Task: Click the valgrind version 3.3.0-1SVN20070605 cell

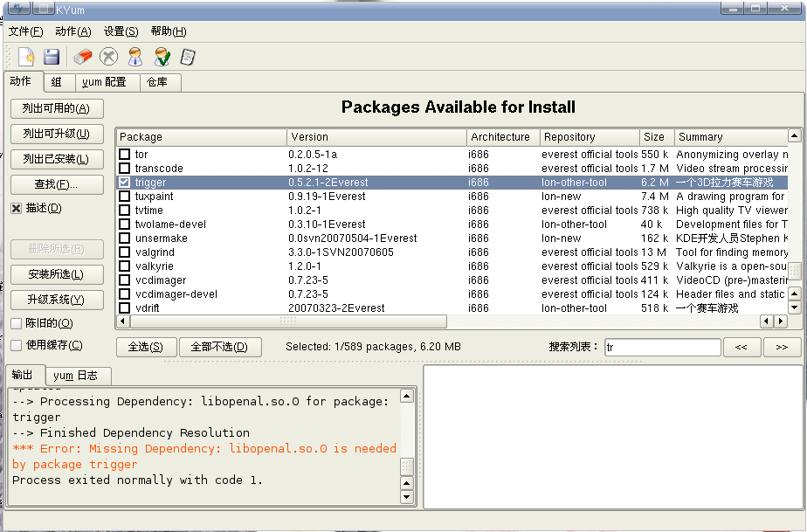Action: click(341, 252)
